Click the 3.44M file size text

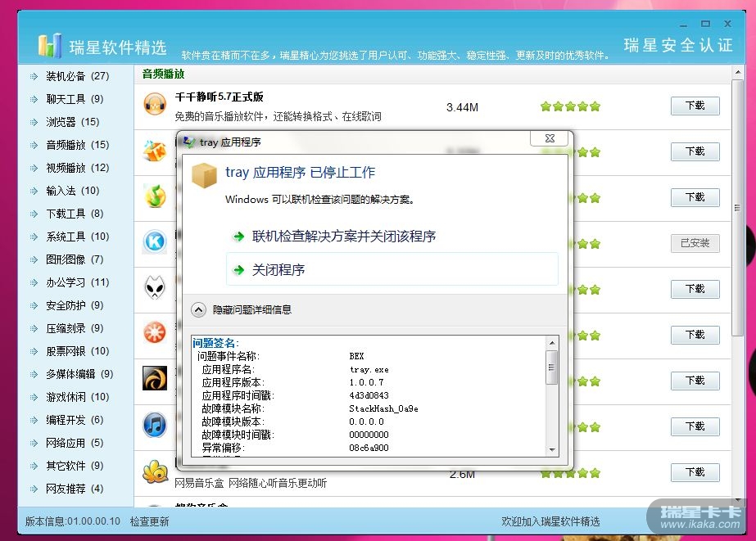click(463, 107)
